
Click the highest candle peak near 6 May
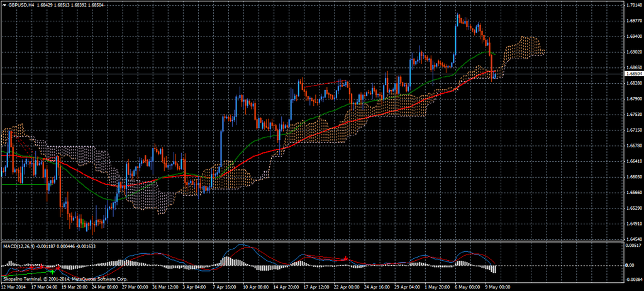click(458, 15)
